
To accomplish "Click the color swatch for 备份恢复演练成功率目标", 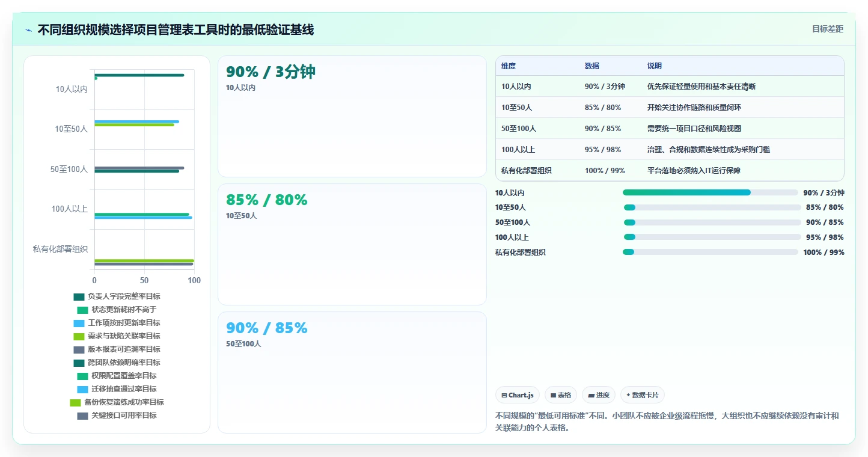I will point(75,402).
